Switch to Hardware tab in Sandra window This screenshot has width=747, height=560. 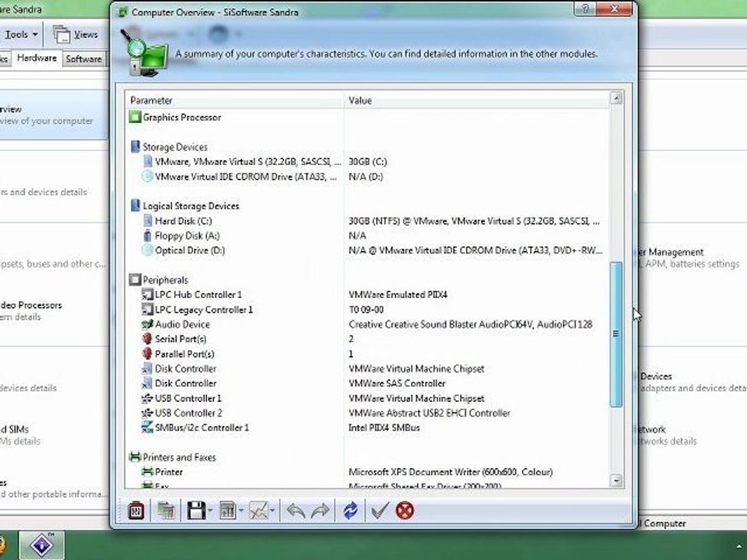[37, 58]
